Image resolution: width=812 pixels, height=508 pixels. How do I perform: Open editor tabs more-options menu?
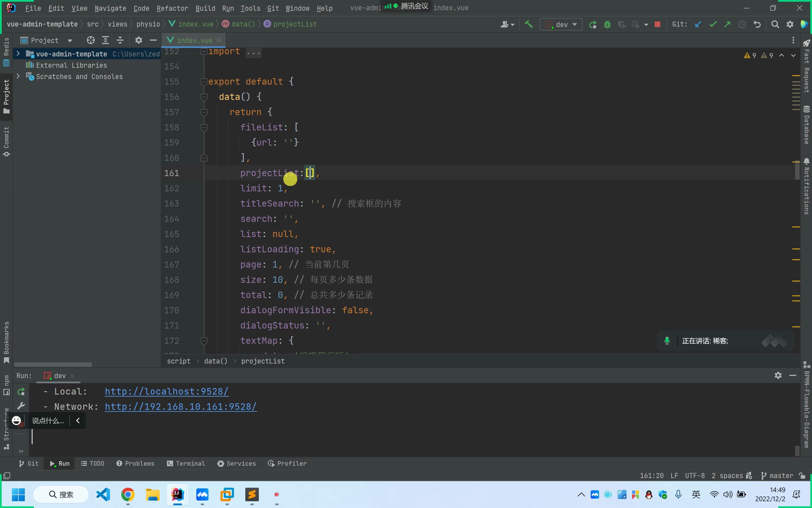click(x=793, y=40)
